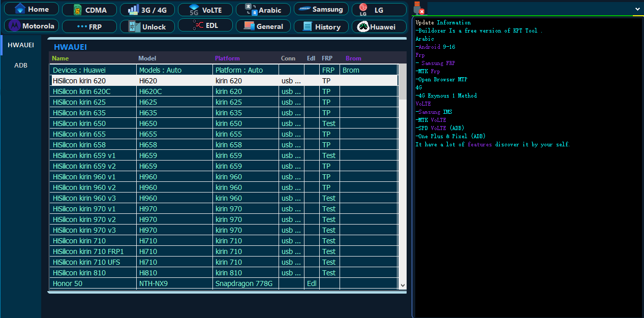Click the Arabic button's translate icon
The image size is (644, 318).
(x=251, y=10)
